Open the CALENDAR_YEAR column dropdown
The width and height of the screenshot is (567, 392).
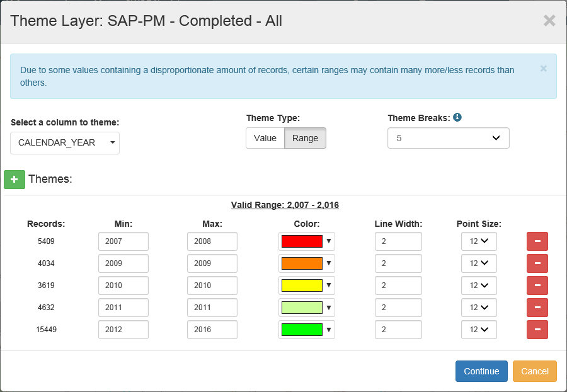click(x=65, y=143)
